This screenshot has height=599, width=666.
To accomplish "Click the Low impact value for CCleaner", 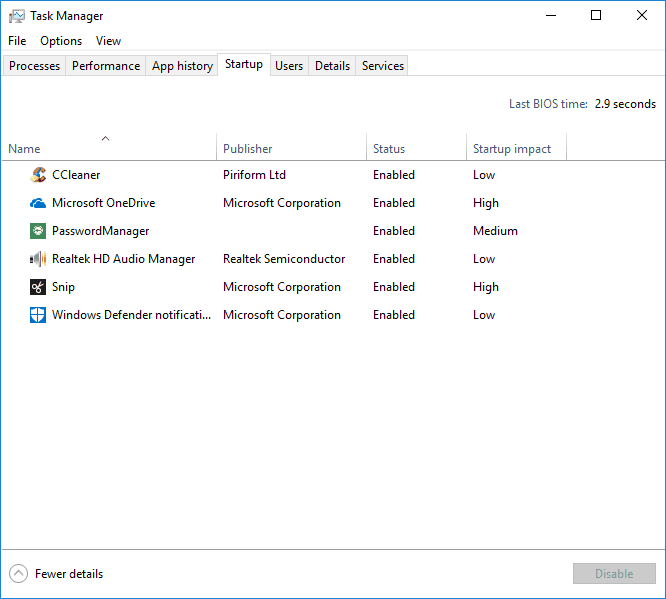I will click(x=484, y=175).
